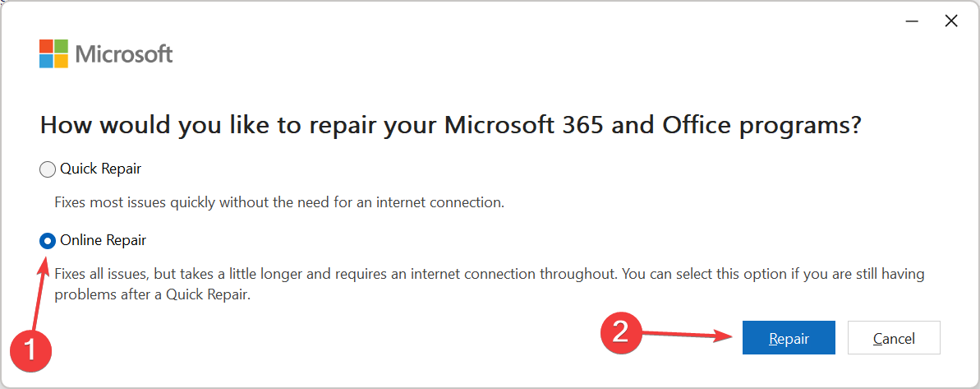The image size is (980, 389).
Task: Click the Online Repair label text
Action: (x=104, y=240)
